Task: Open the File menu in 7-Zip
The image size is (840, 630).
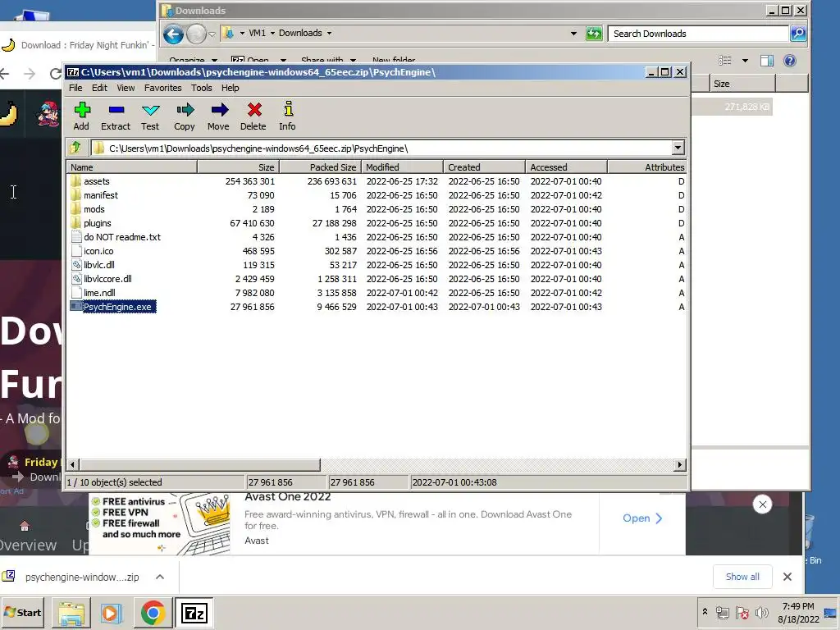Action: pyautogui.click(x=75, y=88)
